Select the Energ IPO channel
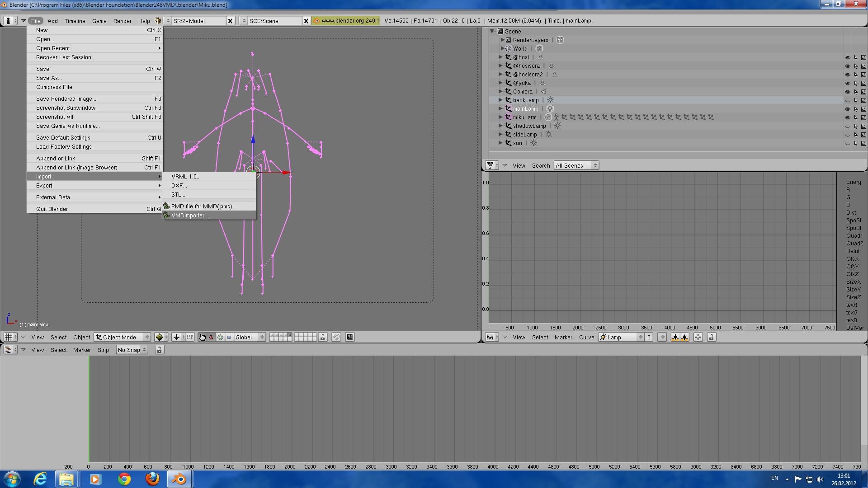868x488 pixels. (853, 182)
